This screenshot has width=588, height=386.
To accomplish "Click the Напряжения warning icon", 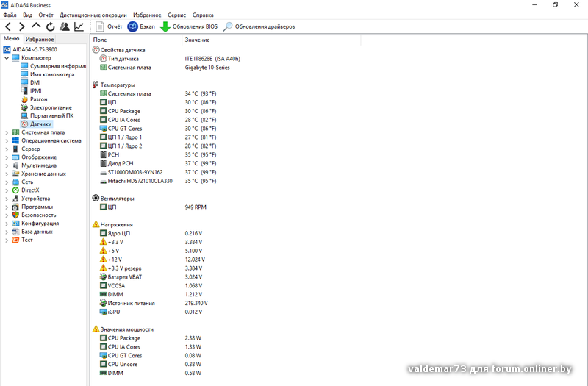I will point(96,224).
